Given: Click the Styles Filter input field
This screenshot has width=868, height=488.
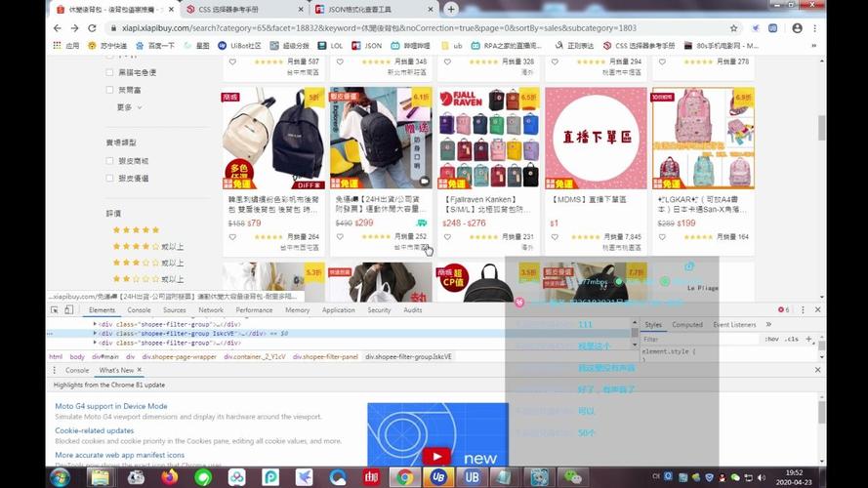Looking at the screenshot, I should (700, 339).
